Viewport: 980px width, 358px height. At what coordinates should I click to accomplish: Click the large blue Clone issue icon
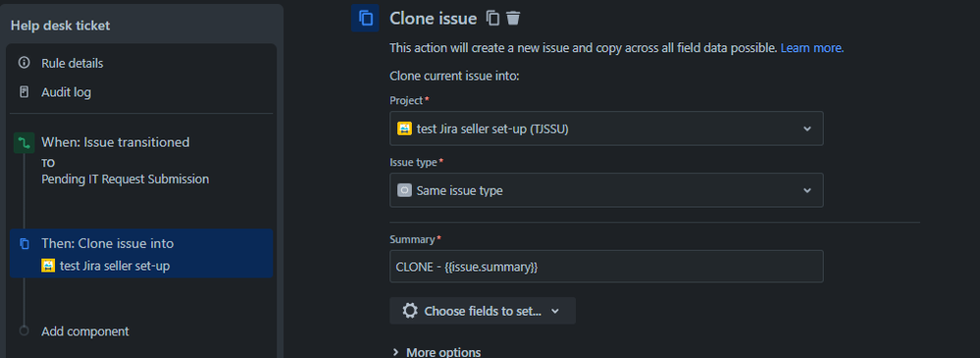[x=366, y=18]
